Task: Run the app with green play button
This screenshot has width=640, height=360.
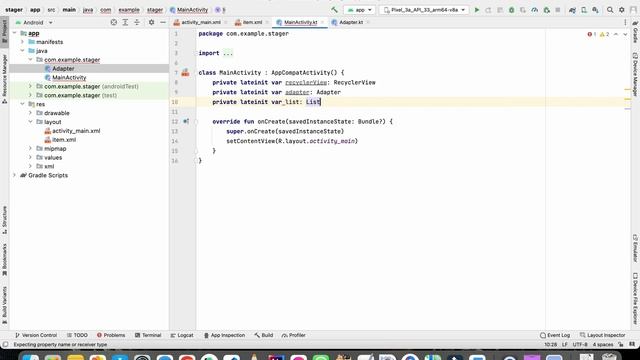Action: coord(476,10)
